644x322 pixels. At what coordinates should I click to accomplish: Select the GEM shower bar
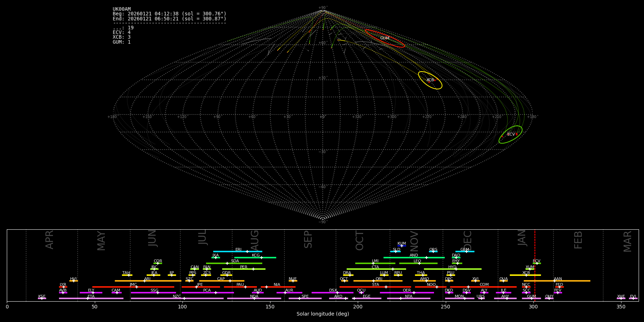(465, 252)
